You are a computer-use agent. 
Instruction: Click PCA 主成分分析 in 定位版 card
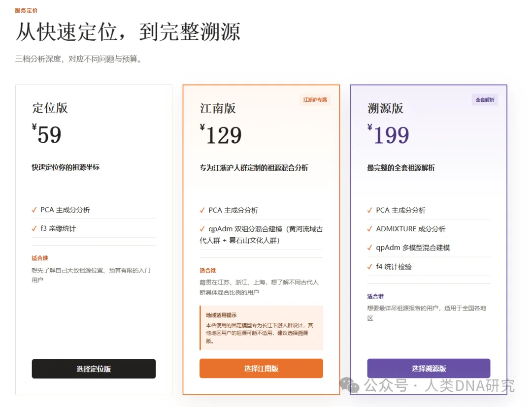(65, 210)
